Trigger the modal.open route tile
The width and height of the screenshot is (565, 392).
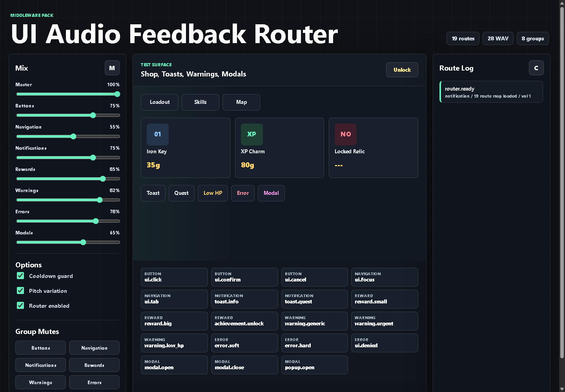pyautogui.click(x=174, y=365)
